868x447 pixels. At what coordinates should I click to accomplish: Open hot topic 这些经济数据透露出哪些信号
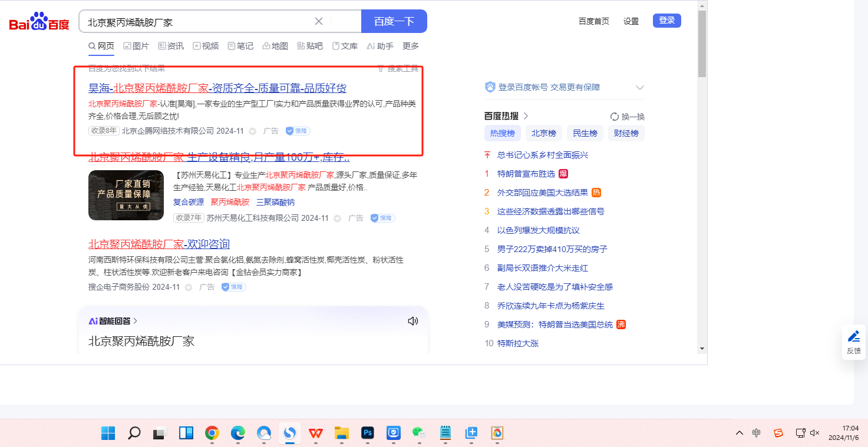(551, 211)
